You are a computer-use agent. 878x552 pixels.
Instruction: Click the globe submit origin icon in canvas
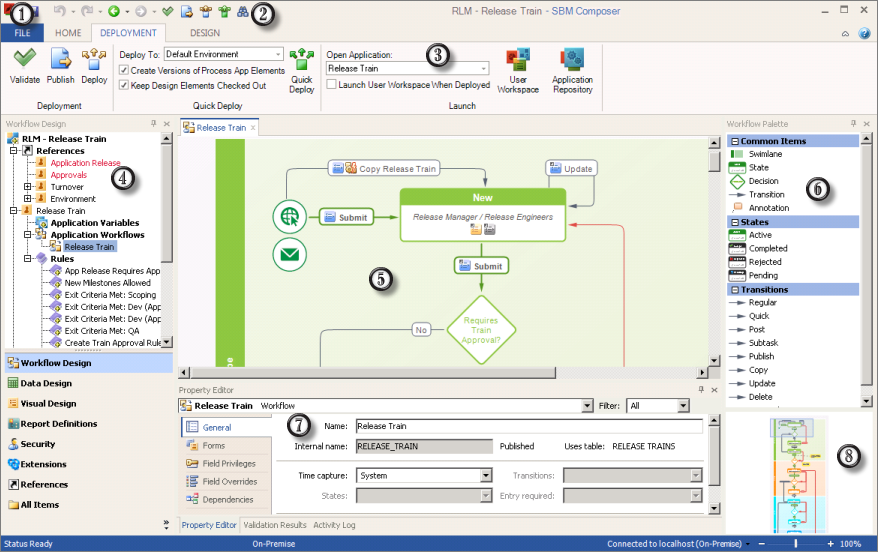pyautogui.click(x=289, y=216)
